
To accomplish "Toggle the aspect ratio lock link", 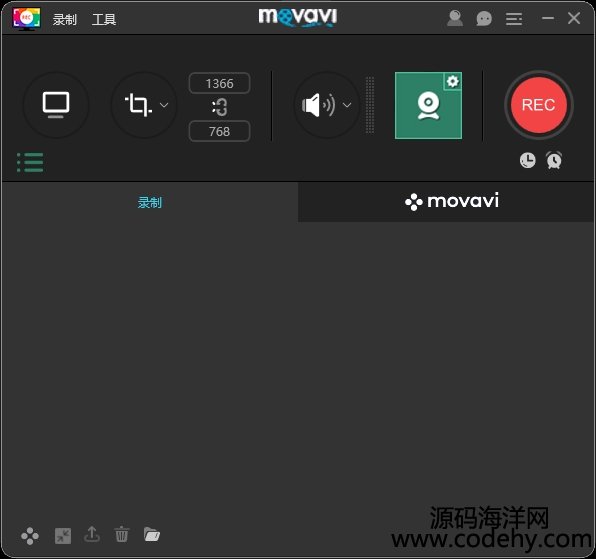I will pyautogui.click(x=219, y=107).
